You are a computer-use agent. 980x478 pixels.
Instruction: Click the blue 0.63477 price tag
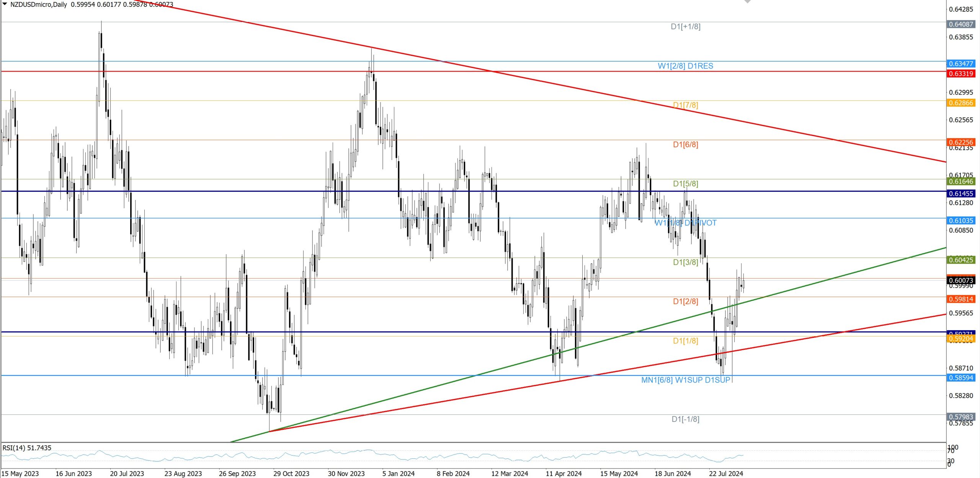(961, 64)
